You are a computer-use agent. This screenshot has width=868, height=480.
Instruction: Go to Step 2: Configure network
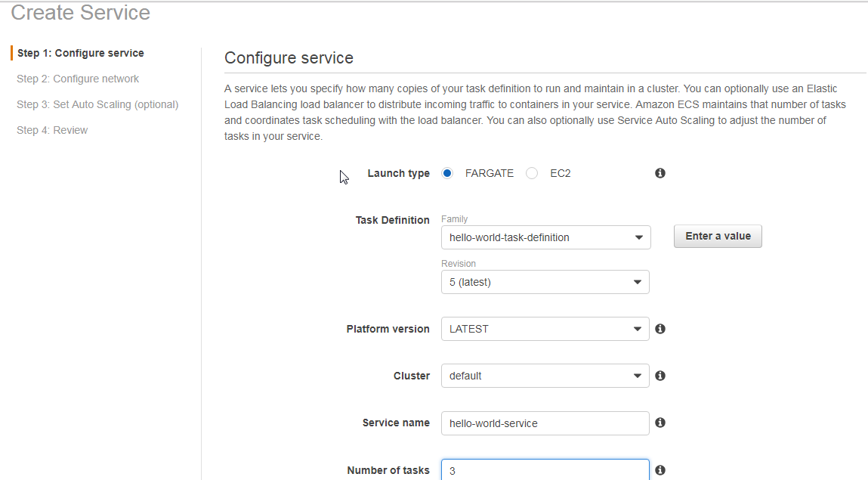click(x=78, y=79)
